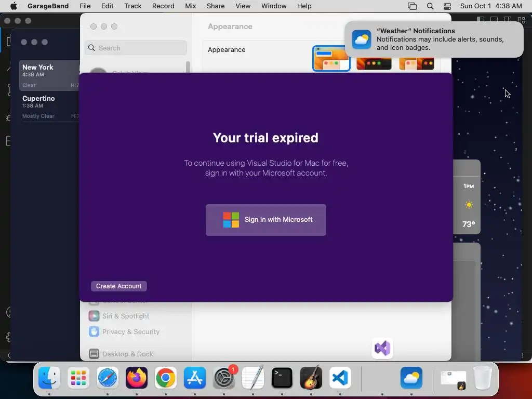Click the Your trial expired heading
This screenshot has height=399, width=532.
pos(265,138)
